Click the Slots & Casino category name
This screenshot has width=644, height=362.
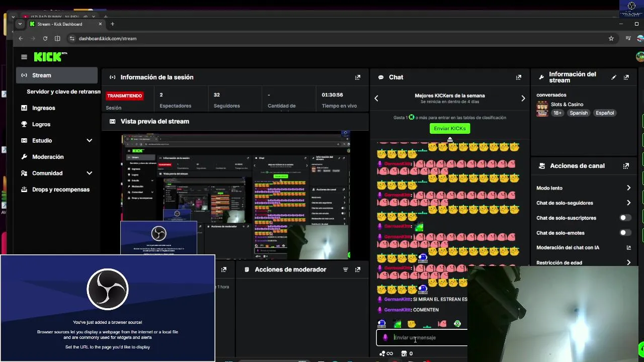pos(567,105)
